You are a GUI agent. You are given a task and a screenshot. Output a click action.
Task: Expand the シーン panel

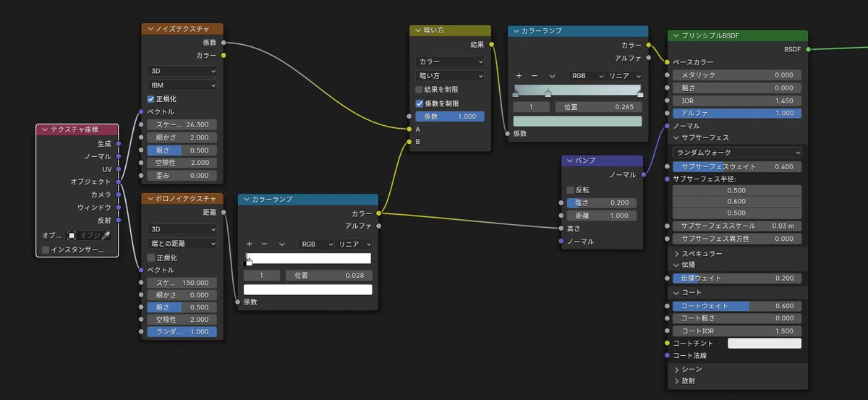[676, 369]
